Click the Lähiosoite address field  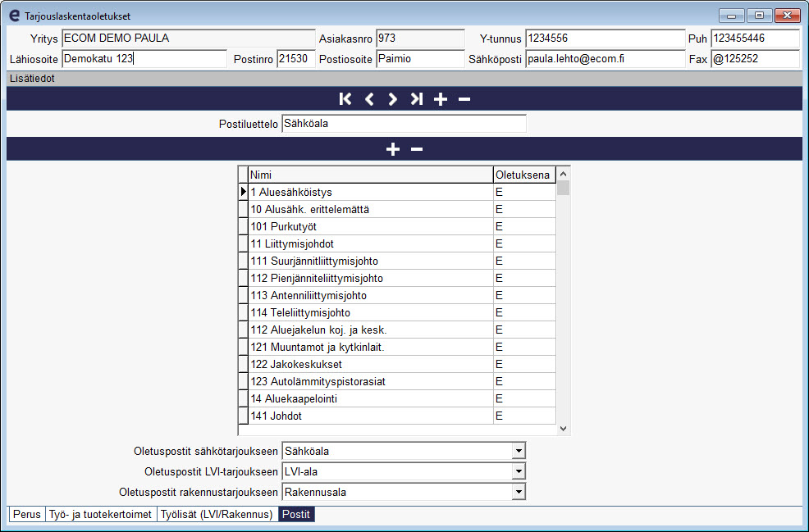tap(144, 59)
